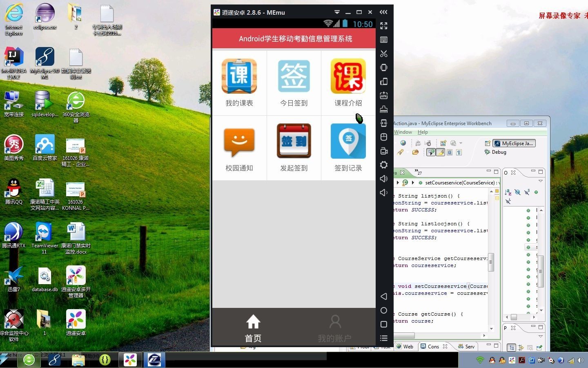Click setCourseservice breadcrumb in editor
Image resolution: width=588 pixels, height=368 pixels.
(x=462, y=183)
